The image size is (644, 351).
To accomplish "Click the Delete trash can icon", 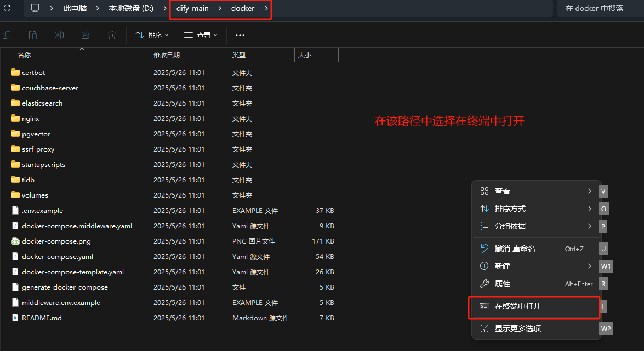I will (112, 35).
